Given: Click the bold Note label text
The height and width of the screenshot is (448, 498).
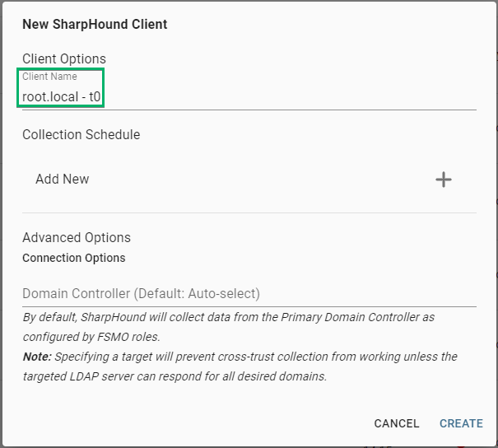Looking at the screenshot, I should point(37,357).
